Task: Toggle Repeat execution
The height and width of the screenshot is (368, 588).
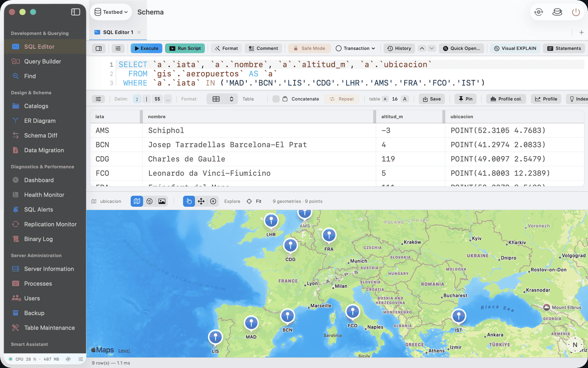Action: (x=342, y=99)
